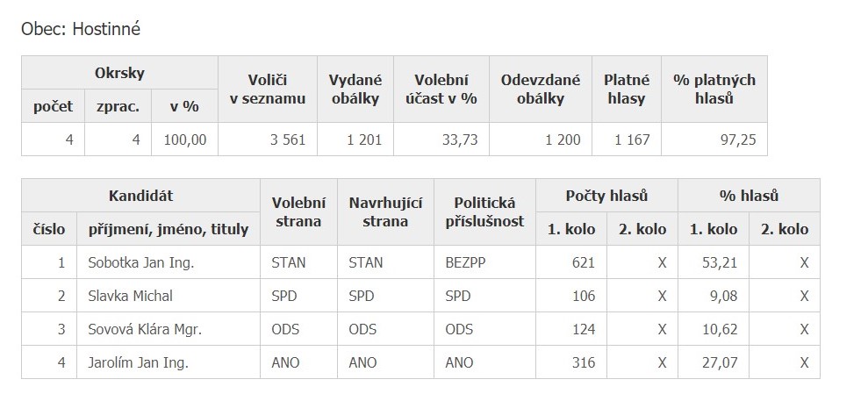
Task: Click the "Volební účast v %" header
Action: [x=441, y=90]
